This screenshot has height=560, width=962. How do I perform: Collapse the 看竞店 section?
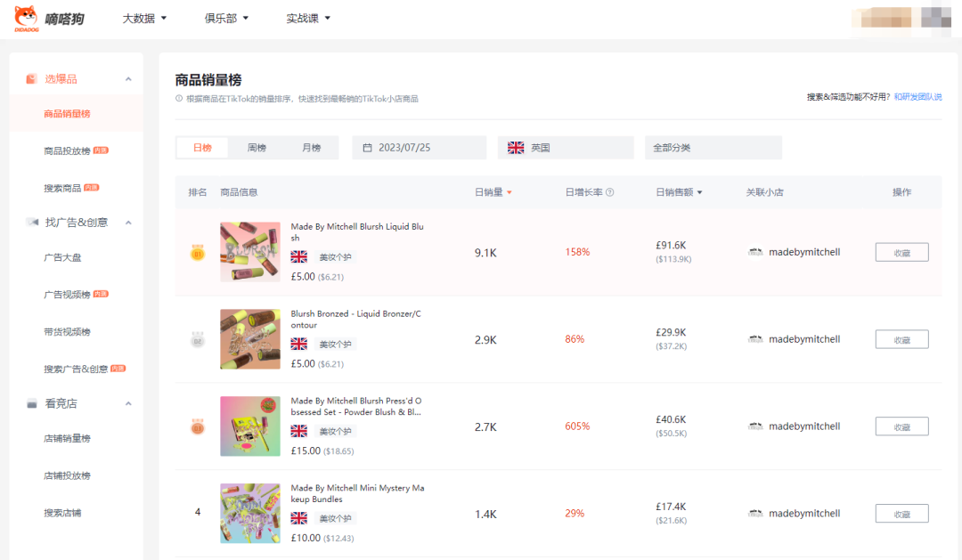[x=128, y=403]
